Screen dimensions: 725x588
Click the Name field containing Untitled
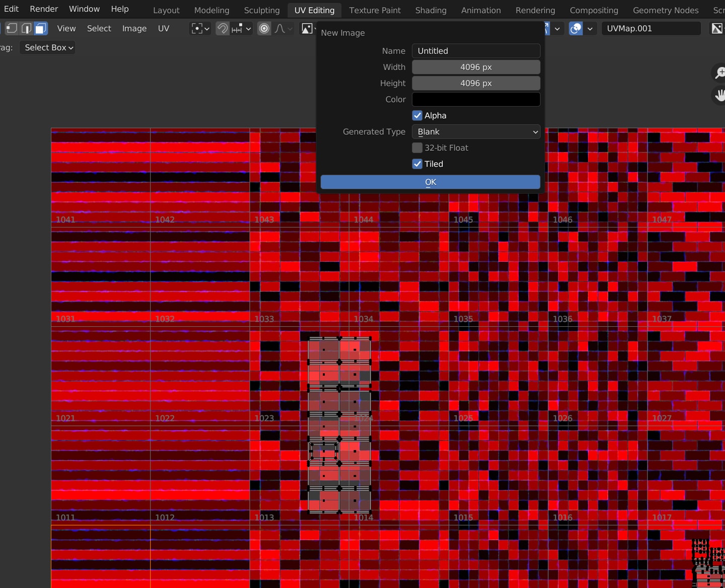tap(476, 51)
